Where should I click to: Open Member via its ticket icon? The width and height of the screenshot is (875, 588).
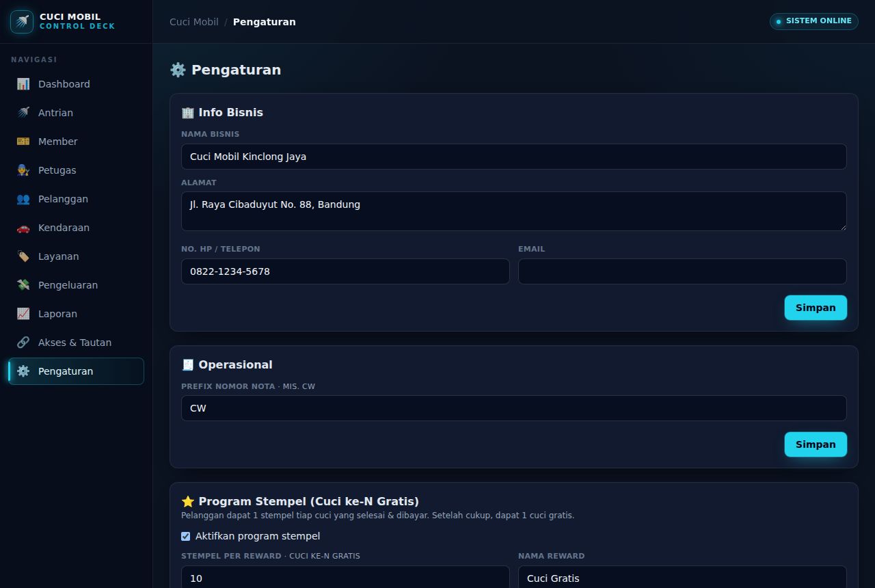click(x=23, y=142)
